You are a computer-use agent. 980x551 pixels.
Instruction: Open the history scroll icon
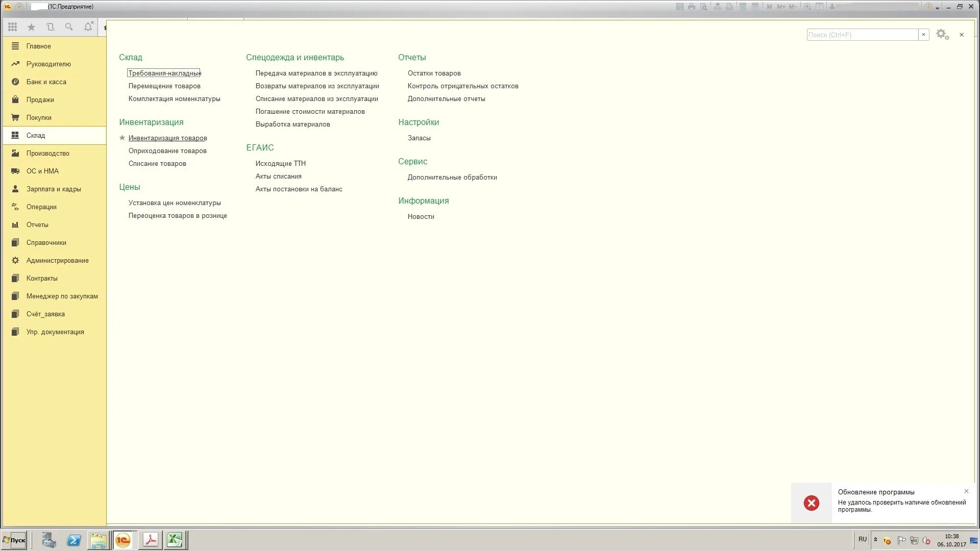click(50, 27)
